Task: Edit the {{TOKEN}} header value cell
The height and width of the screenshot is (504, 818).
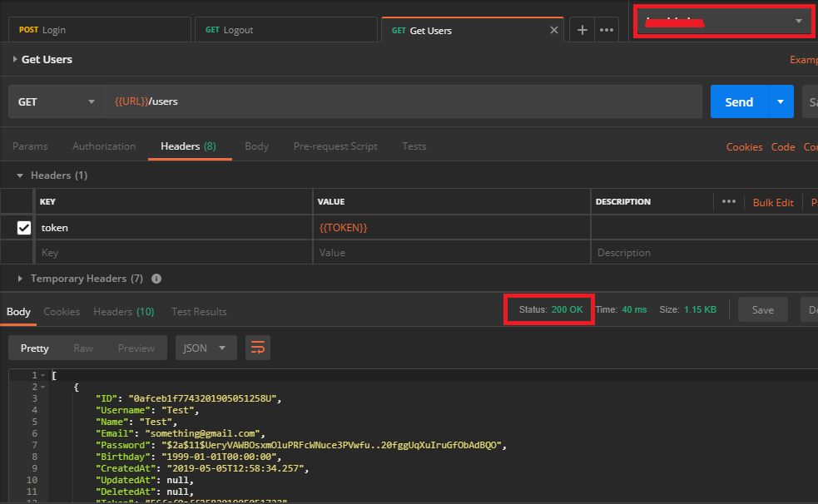Action: coord(452,228)
